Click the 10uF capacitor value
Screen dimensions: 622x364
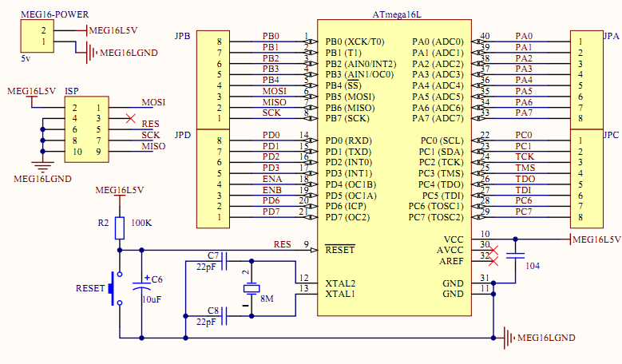pos(152,299)
